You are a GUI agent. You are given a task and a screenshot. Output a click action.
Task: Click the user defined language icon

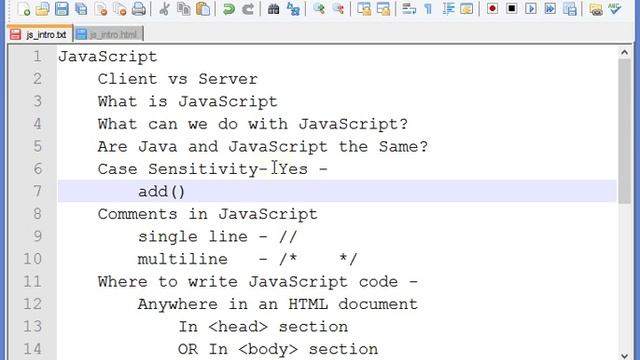click(467, 9)
